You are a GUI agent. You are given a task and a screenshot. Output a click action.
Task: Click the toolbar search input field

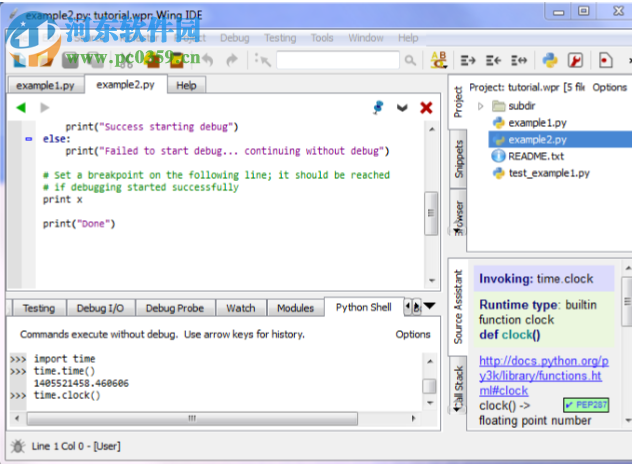(338, 60)
